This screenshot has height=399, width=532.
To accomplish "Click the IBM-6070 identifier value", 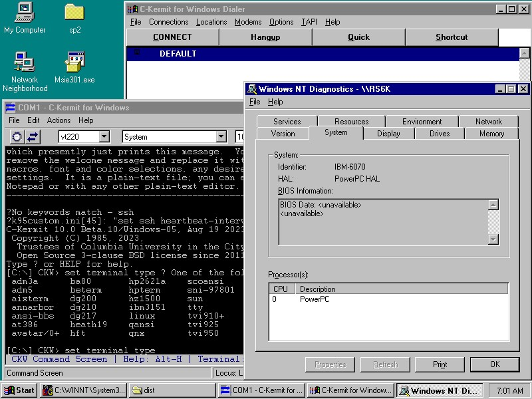I will point(350,167).
